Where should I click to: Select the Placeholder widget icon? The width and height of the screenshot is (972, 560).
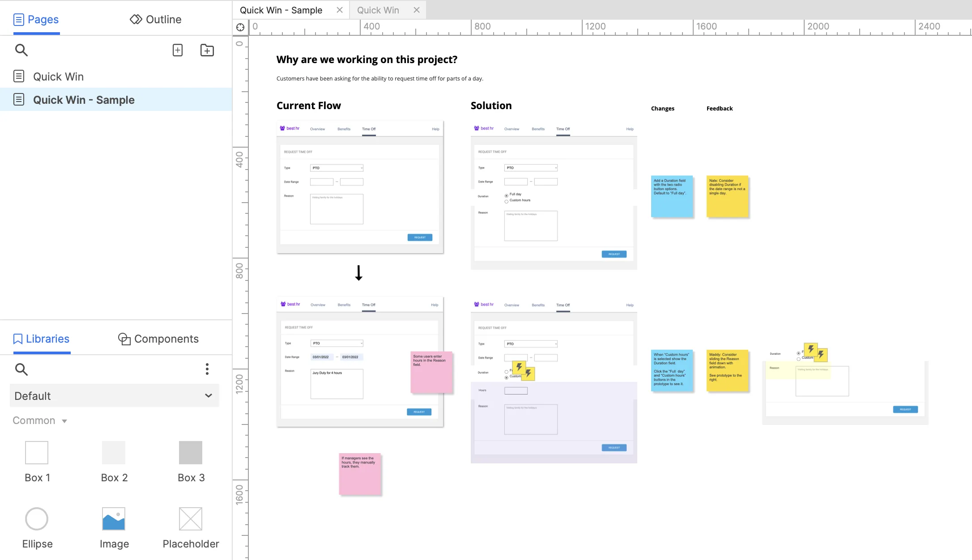191,519
